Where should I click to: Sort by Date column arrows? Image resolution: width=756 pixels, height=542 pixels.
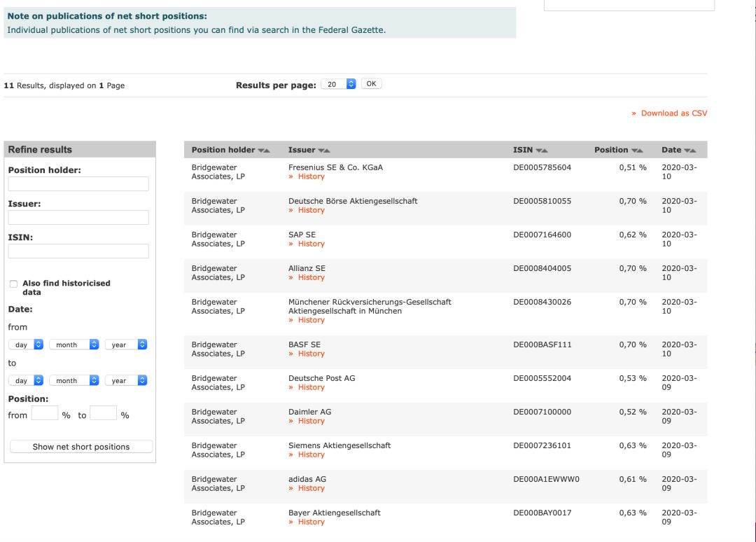click(x=690, y=150)
